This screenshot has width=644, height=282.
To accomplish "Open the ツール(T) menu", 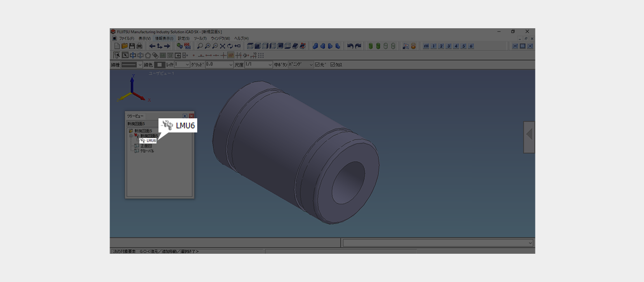I will [x=200, y=38].
